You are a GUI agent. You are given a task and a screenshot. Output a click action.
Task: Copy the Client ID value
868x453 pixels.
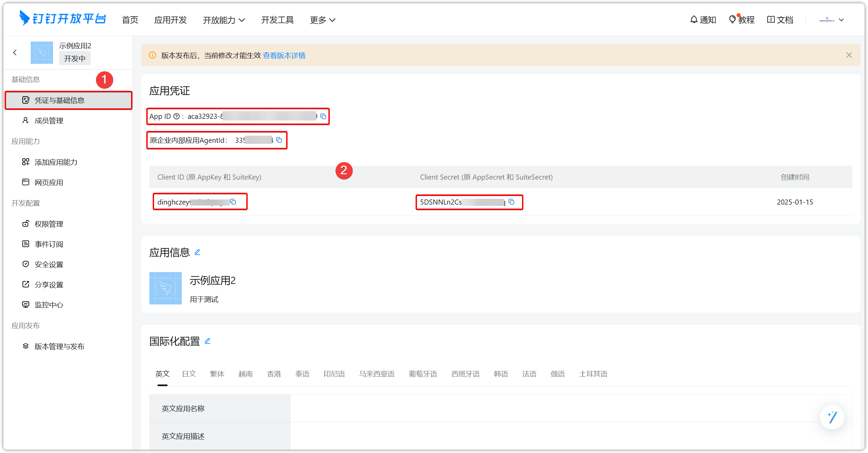[233, 202]
